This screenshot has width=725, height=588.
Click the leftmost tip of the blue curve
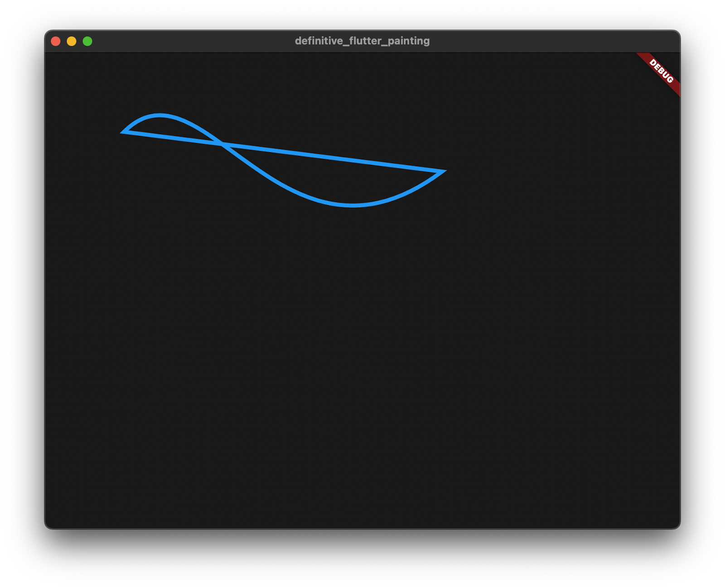point(121,132)
